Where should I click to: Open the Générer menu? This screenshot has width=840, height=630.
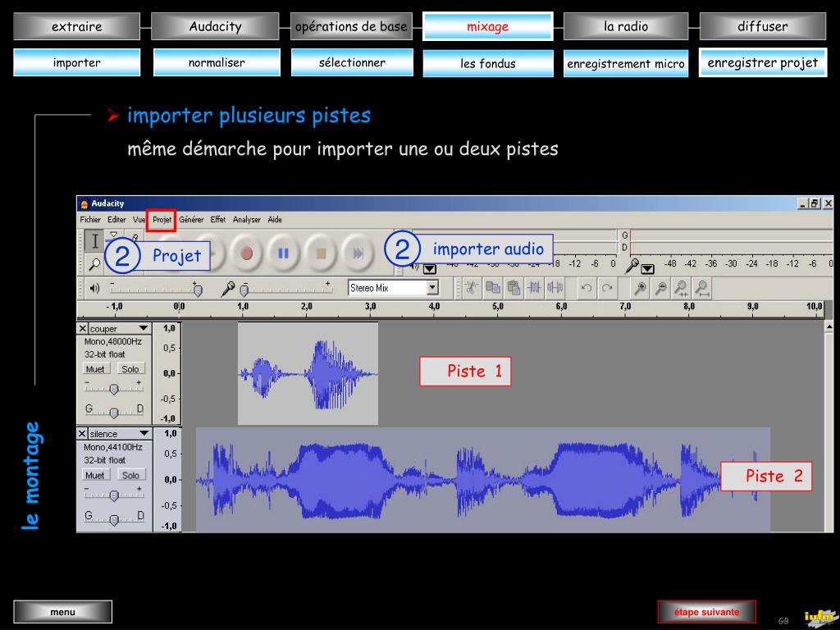click(191, 220)
